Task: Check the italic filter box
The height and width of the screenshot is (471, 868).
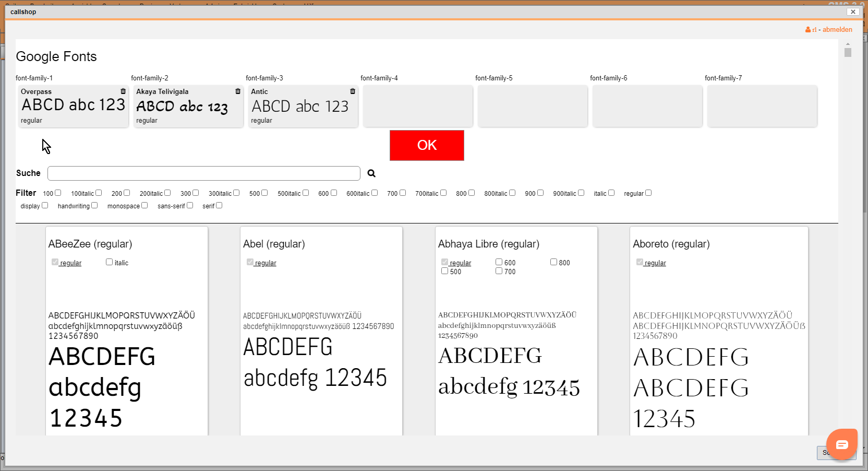Action: pyautogui.click(x=611, y=193)
